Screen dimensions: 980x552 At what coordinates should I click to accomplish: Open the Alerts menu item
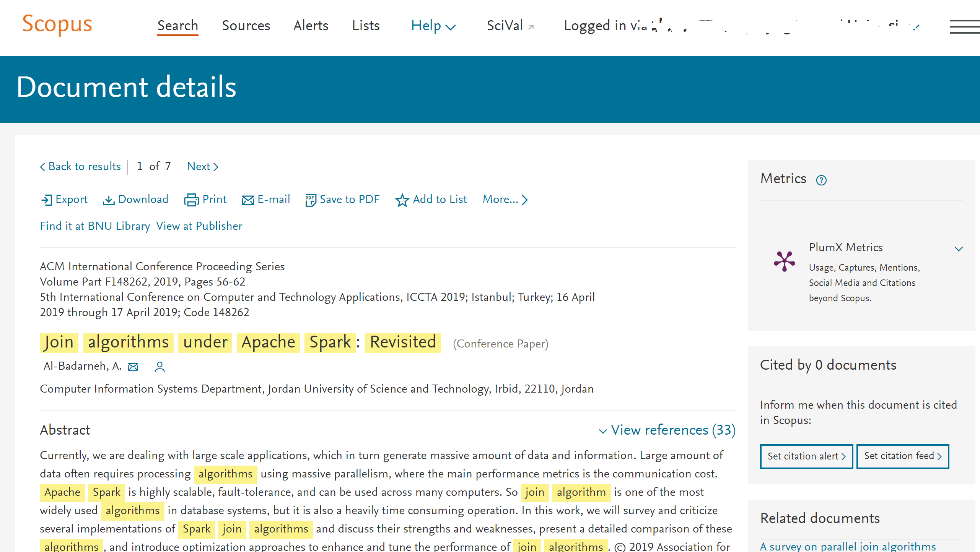[x=311, y=26]
